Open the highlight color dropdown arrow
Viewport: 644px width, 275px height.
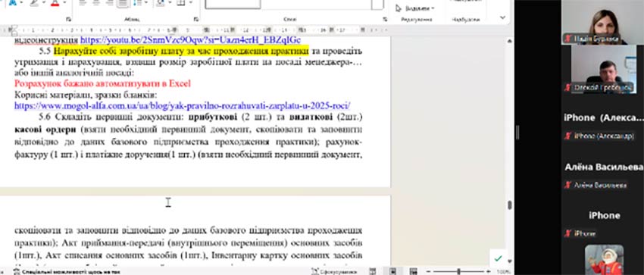(x=43, y=3)
